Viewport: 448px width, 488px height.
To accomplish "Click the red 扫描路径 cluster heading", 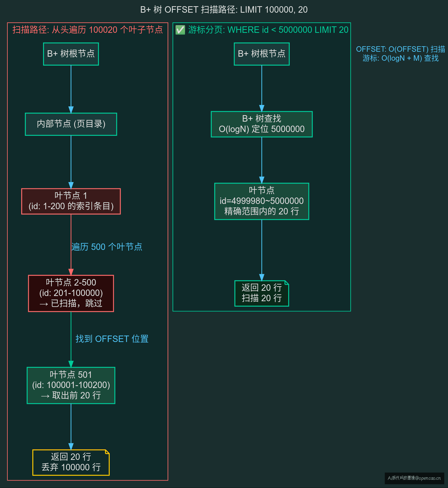I will pyautogui.click(x=88, y=30).
